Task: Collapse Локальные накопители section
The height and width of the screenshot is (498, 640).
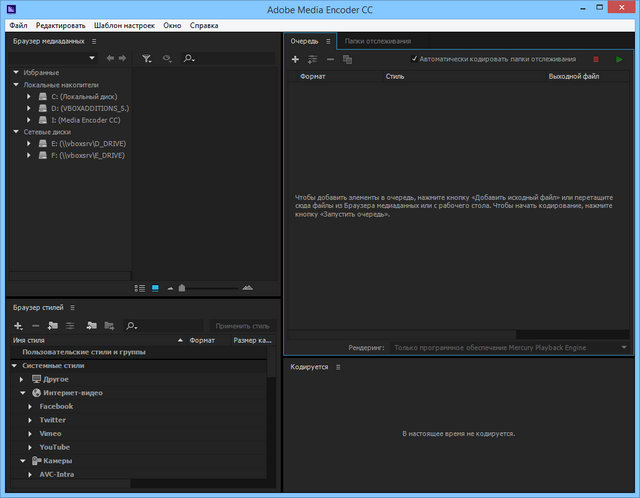Action: (x=16, y=85)
